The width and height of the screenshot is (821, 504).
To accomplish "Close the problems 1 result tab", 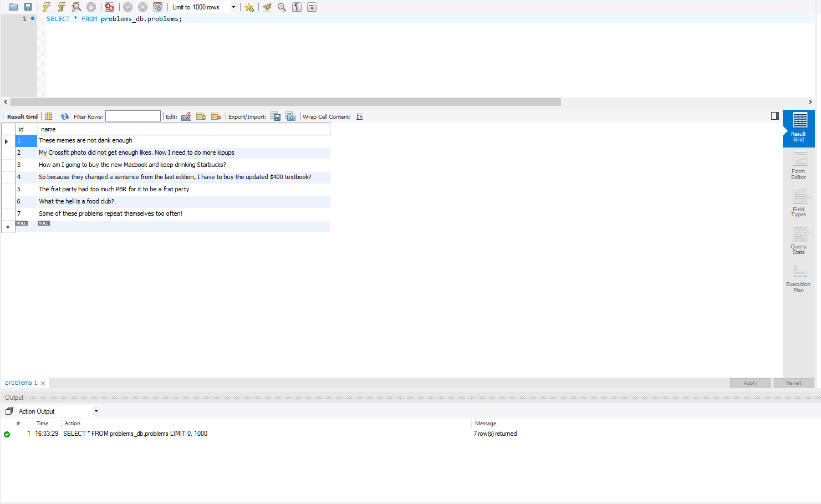I will point(43,383).
